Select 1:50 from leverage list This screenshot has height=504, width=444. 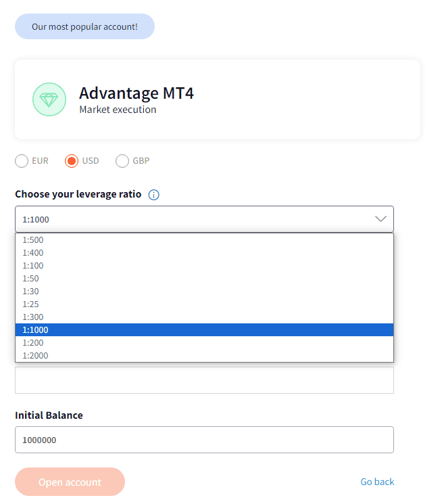(204, 278)
